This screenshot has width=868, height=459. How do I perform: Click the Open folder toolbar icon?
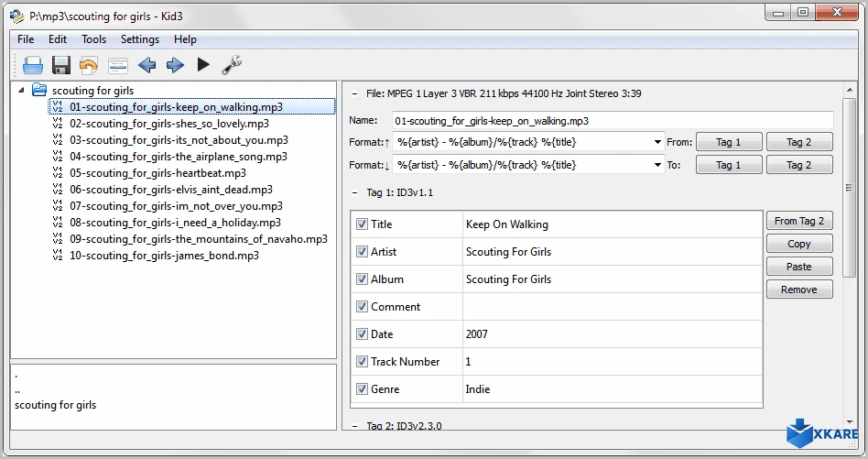coord(33,65)
